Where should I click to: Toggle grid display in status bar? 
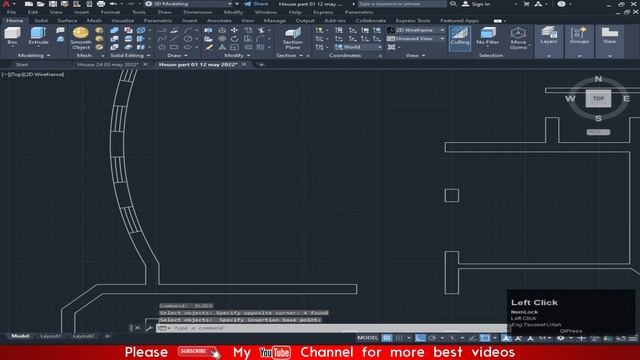point(387,338)
